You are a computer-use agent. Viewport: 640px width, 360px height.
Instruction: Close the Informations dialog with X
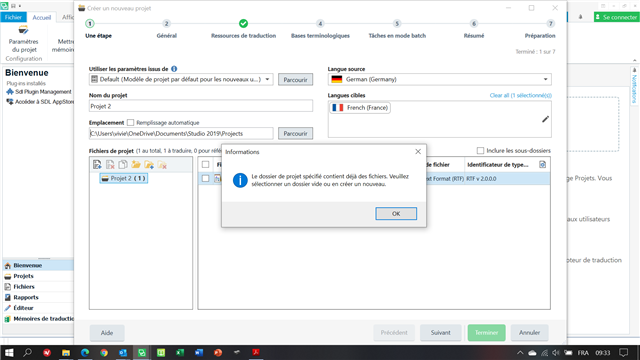418,151
